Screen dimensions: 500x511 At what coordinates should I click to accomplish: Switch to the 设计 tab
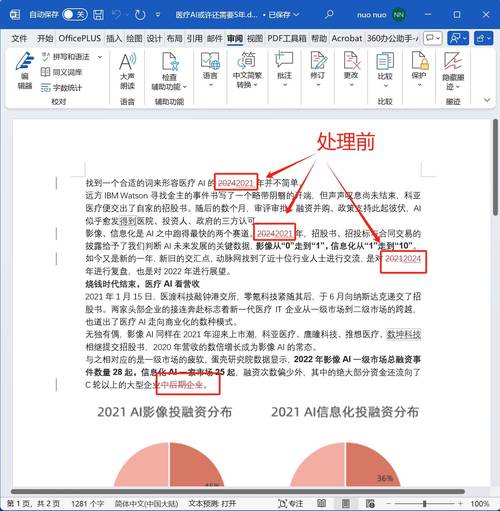pyautogui.click(x=154, y=39)
